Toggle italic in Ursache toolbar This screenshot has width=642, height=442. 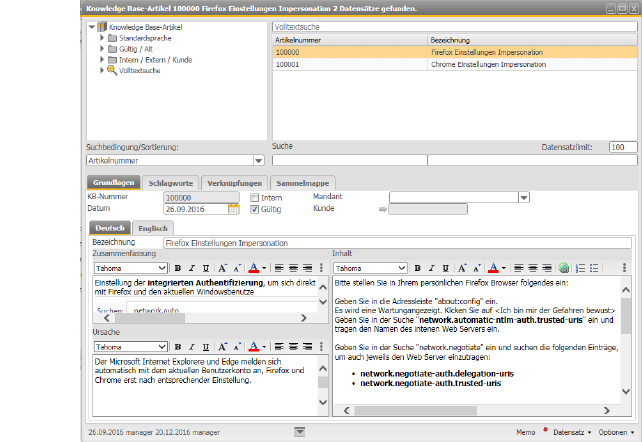[192, 347]
